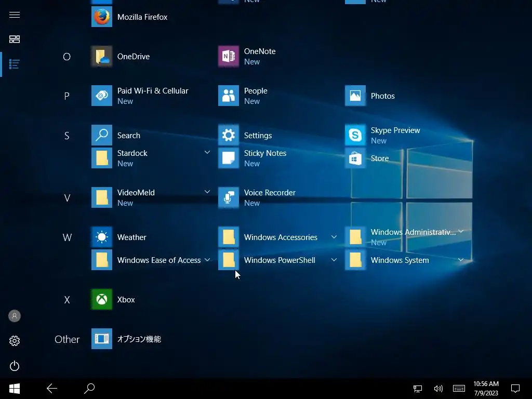
Task: Click the Skype Preview label text
Action: pyautogui.click(x=395, y=130)
